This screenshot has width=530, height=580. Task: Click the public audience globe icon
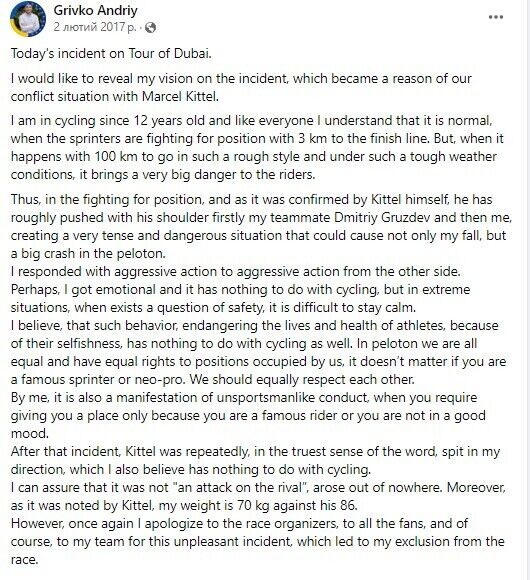point(150,27)
